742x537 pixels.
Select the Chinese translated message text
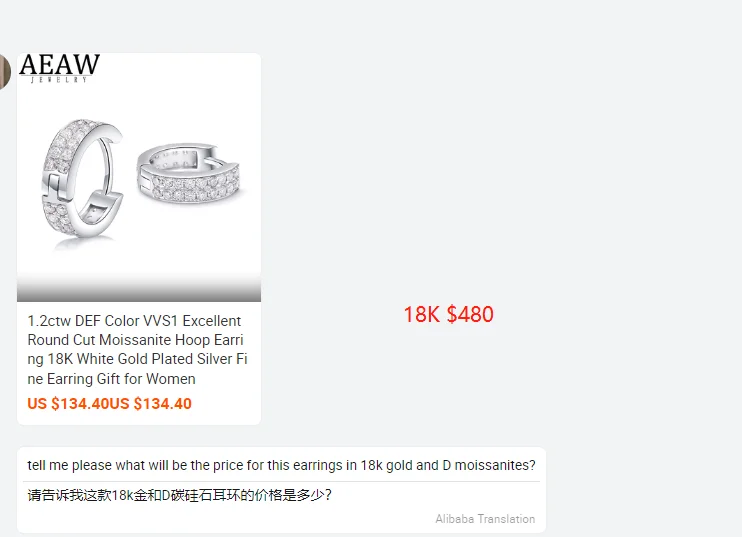click(179, 495)
